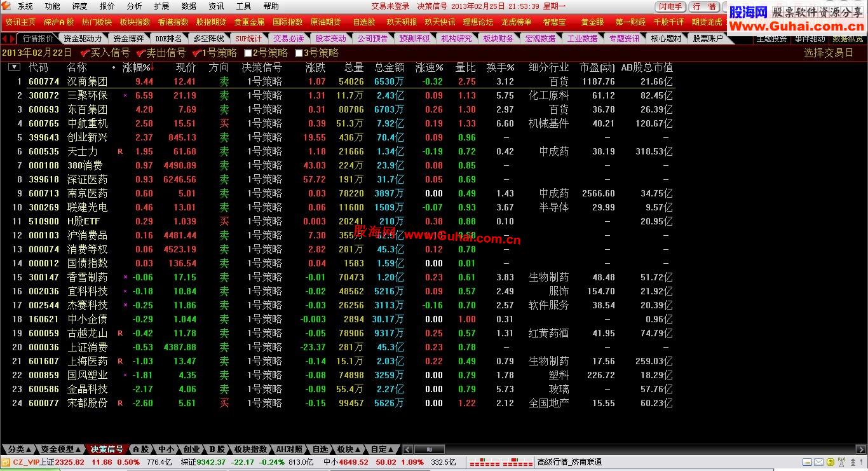Viewport: 868px width, 471px height.
Task: Open the 系统 menu
Action: 25,6
